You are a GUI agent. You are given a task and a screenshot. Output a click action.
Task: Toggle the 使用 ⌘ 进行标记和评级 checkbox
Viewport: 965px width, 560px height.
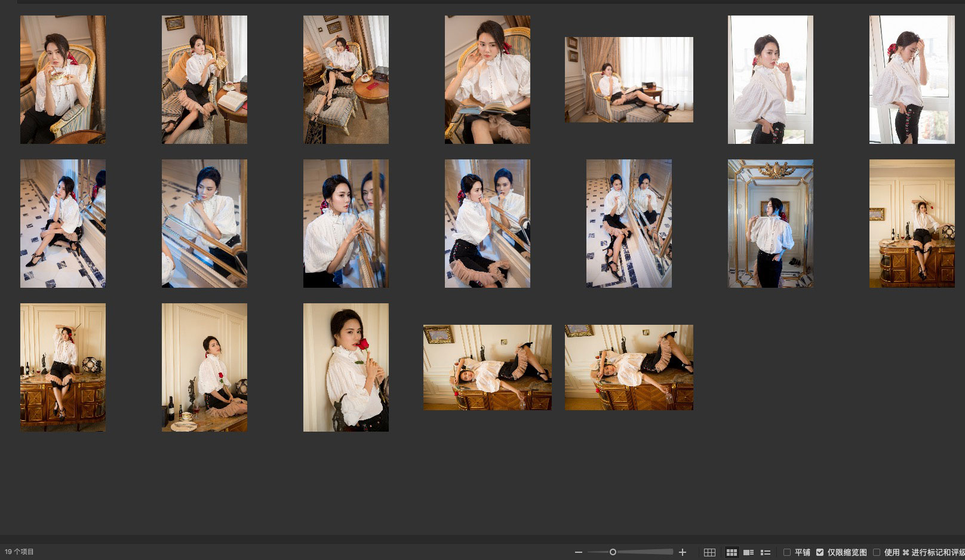click(877, 552)
